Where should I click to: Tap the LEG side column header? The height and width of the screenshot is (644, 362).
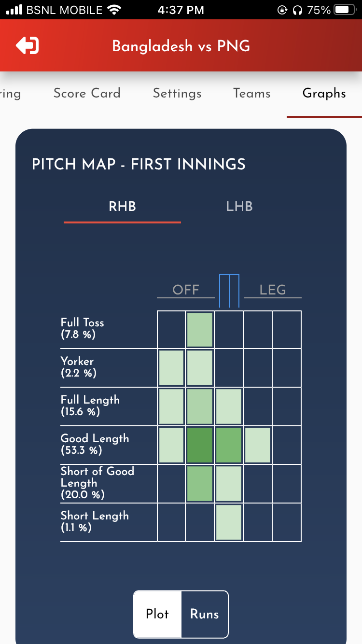pyautogui.click(x=272, y=290)
